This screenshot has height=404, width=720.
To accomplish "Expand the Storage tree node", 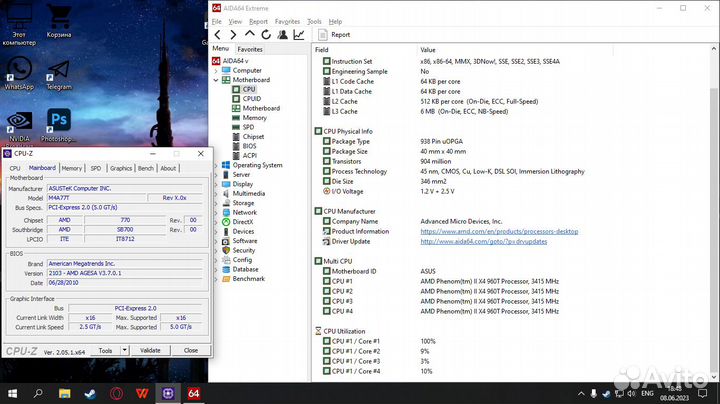I will tap(216, 203).
